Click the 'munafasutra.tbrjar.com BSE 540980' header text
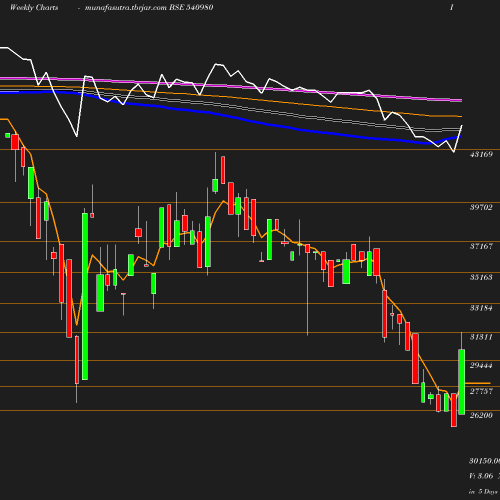The width and height of the screenshot is (500, 500). tap(149, 8)
